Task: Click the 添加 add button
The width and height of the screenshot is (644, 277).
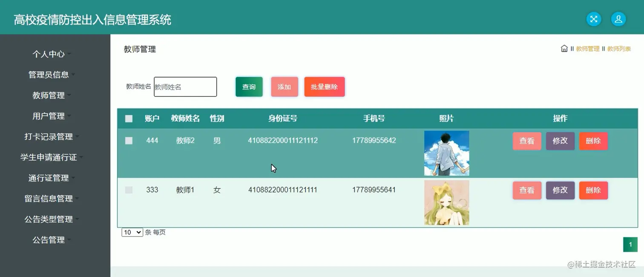Action: (x=285, y=87)
